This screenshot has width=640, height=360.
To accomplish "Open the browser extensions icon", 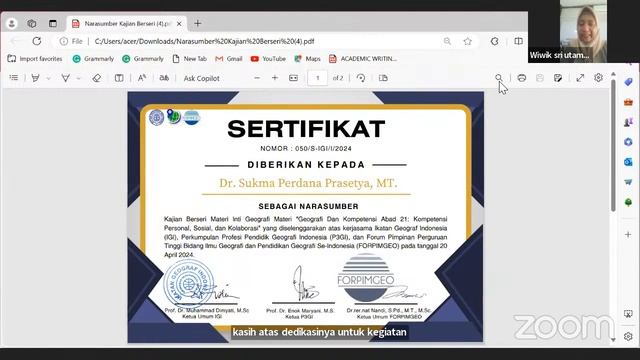I will (495, 41).
